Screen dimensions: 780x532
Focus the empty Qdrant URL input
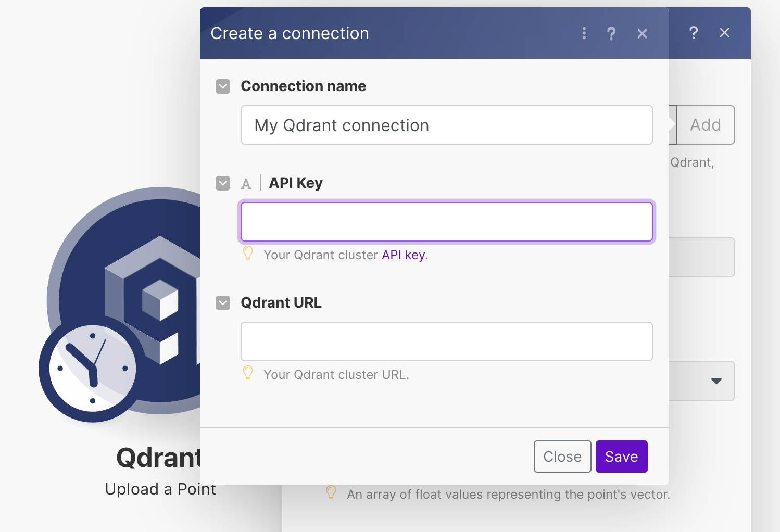tap(446, 341)
